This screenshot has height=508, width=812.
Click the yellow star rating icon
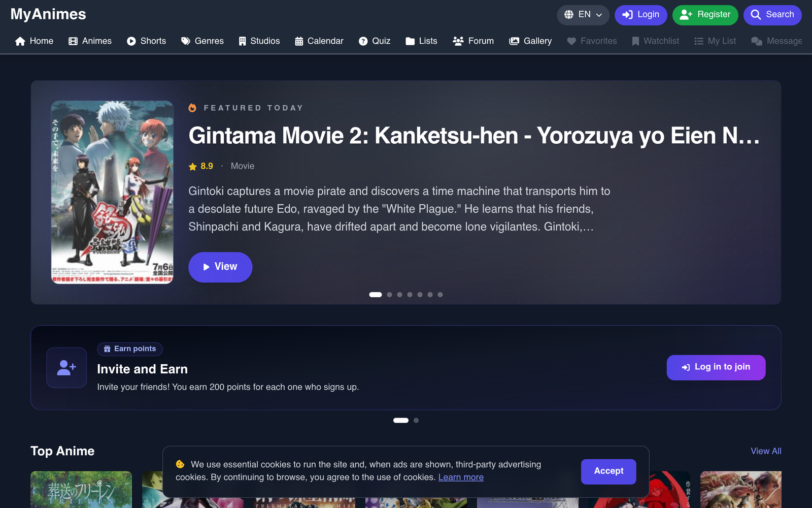click(193, 167)
